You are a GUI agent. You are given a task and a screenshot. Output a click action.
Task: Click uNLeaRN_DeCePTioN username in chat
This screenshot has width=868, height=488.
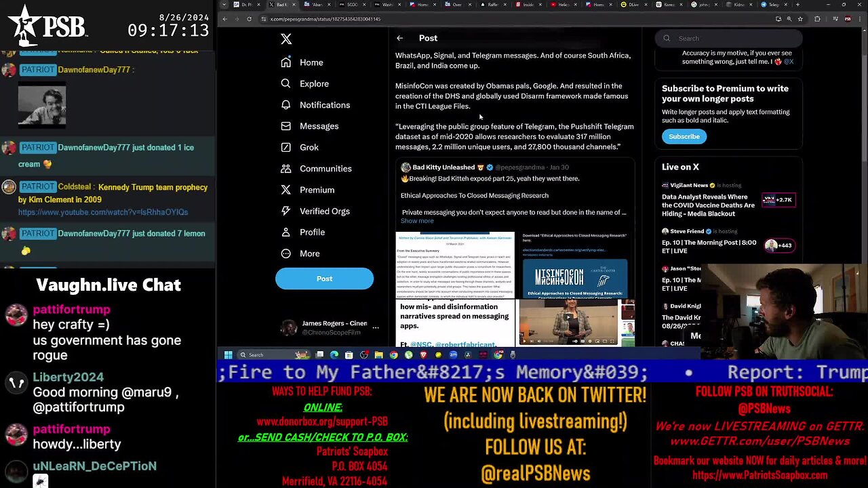[x=94, y=466]
